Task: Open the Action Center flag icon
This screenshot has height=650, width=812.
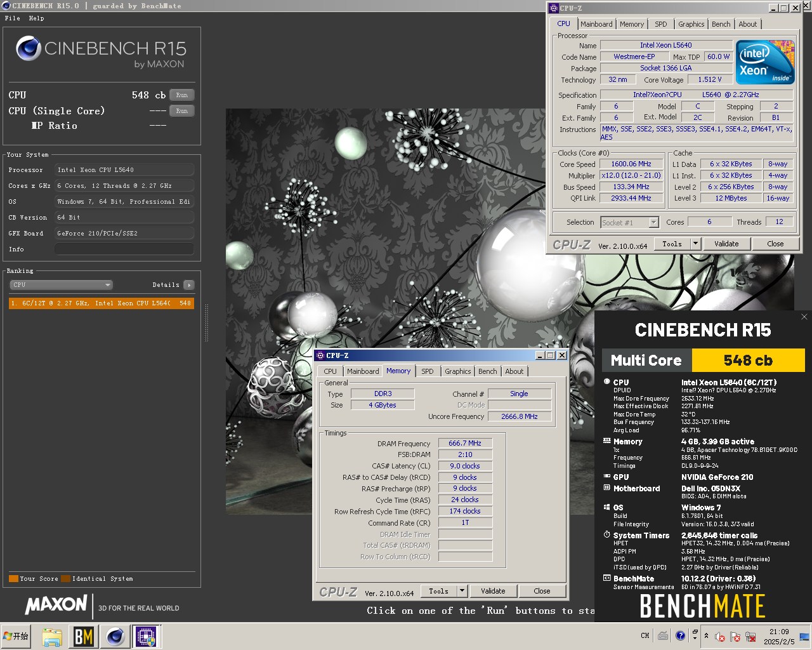Action: 735,637
